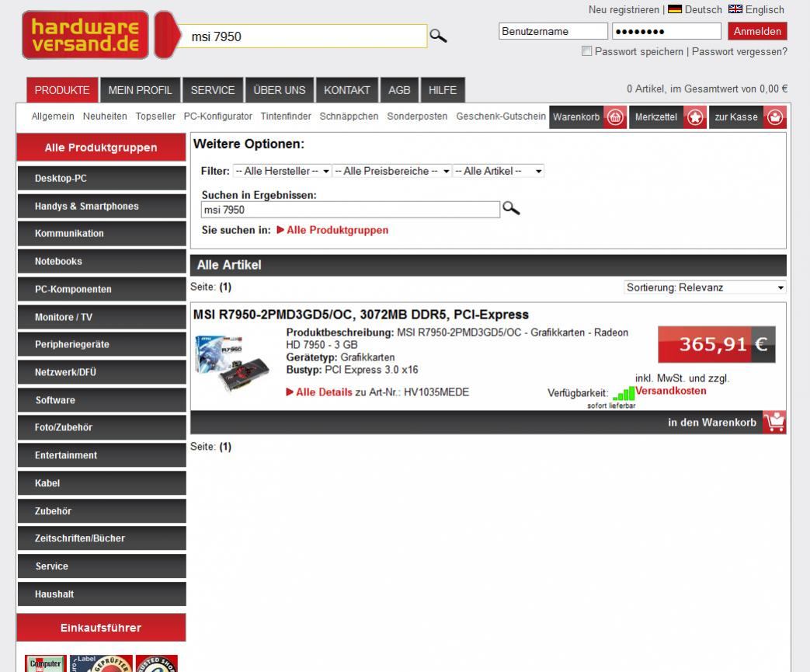Click the Anmelden login button
This screenshot has height=672, width=810.
click(757, 31)
